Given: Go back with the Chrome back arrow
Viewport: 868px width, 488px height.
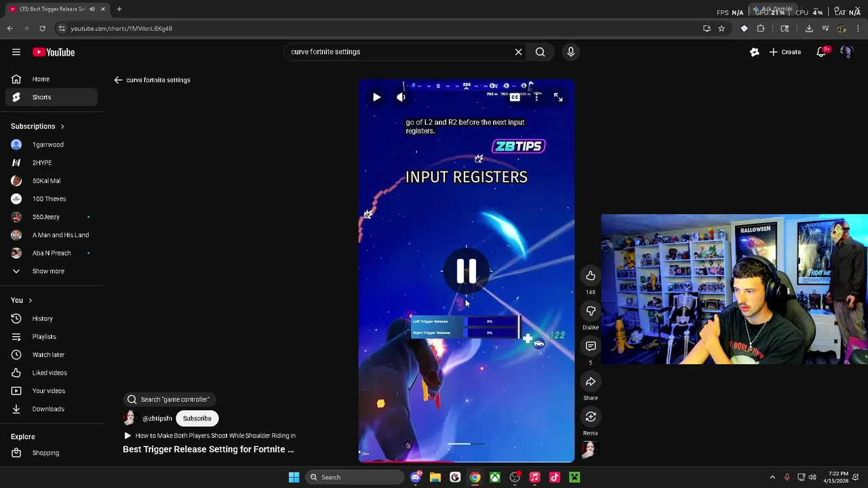Looking at the screenshot, I should click(x=9, y=28).
